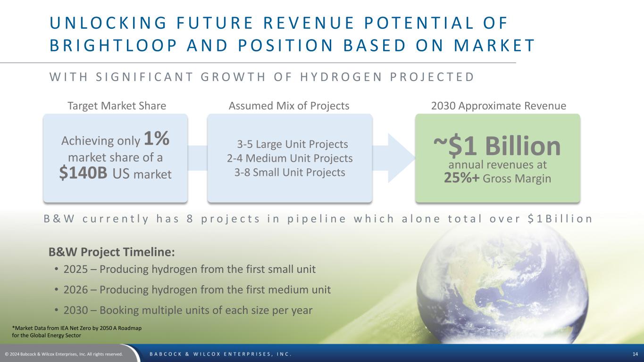Select the "25%+ Gross Margin" text
The height and width of the screenshot is (362, 644).
pos(497,179)
